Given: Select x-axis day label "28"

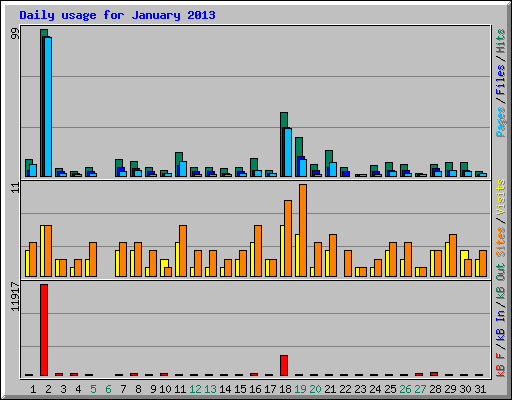Looking at the screenshot, I should [435, 389].
